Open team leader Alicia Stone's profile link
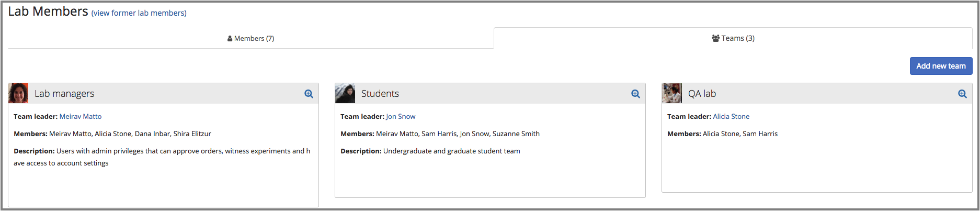Image resolution: width=980 pixels, height=211 pixels. point(731,117)
